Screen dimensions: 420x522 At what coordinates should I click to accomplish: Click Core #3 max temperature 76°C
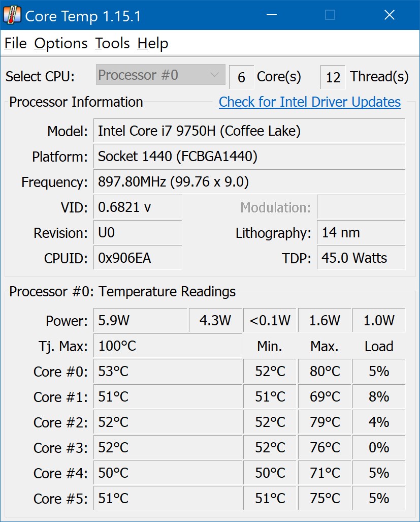pos(325,447)
